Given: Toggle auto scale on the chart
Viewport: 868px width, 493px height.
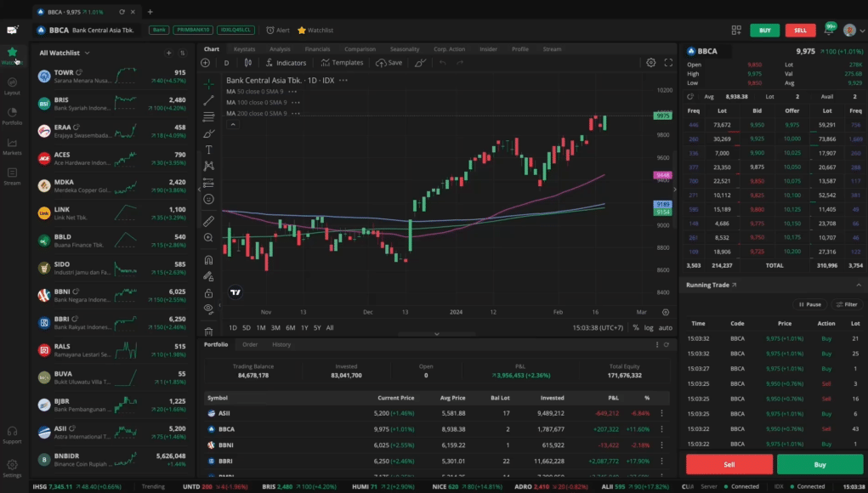Looking at the screenshot, I should [x=665, y=327].
